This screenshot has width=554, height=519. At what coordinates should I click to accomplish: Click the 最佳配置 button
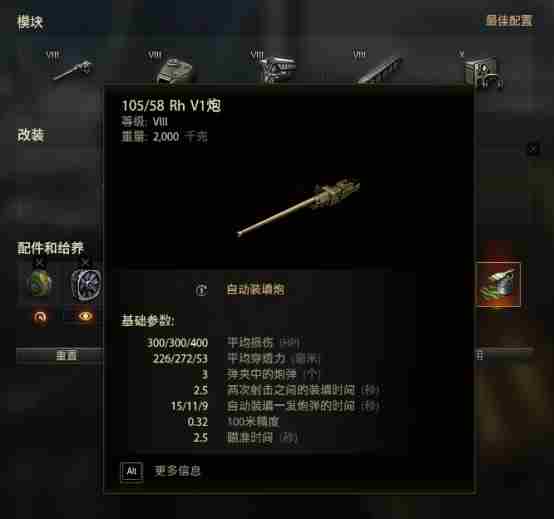point(508,21)
